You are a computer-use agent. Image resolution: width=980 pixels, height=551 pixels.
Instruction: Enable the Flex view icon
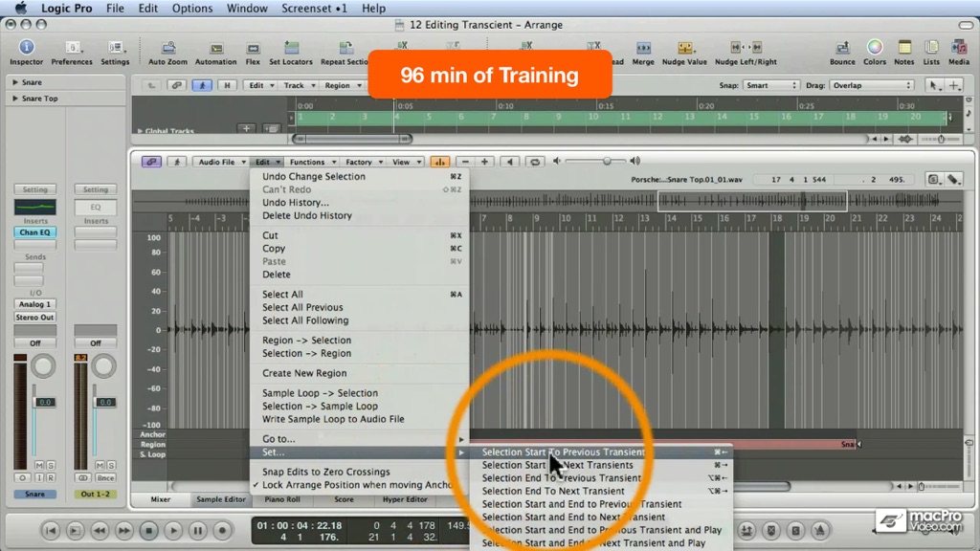[253, 48]
